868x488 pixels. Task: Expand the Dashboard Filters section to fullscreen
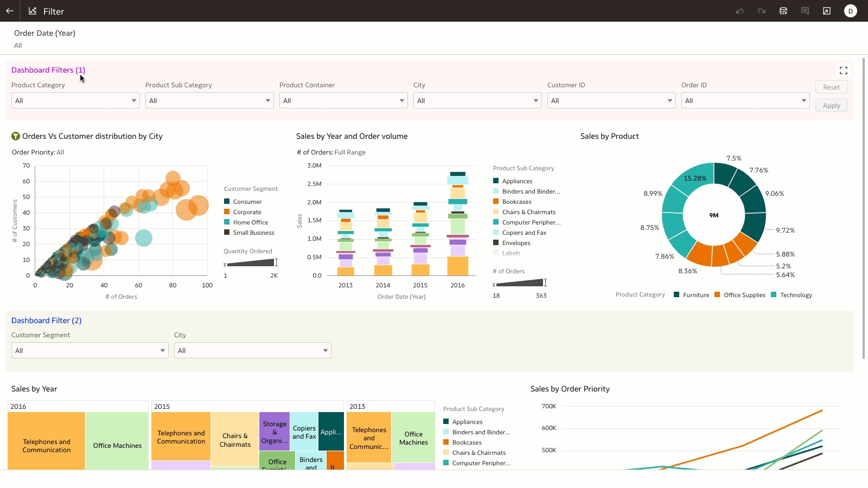[x=843, y=70]
